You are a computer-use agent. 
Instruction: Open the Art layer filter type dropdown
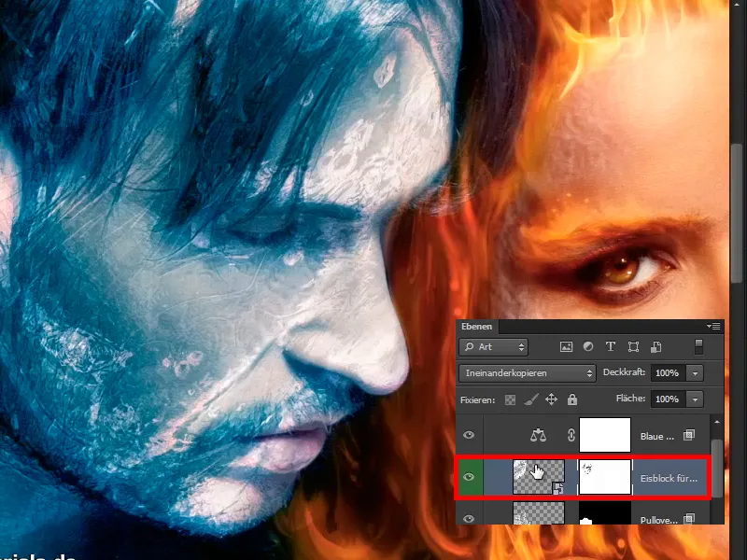[x=494, y=346]
